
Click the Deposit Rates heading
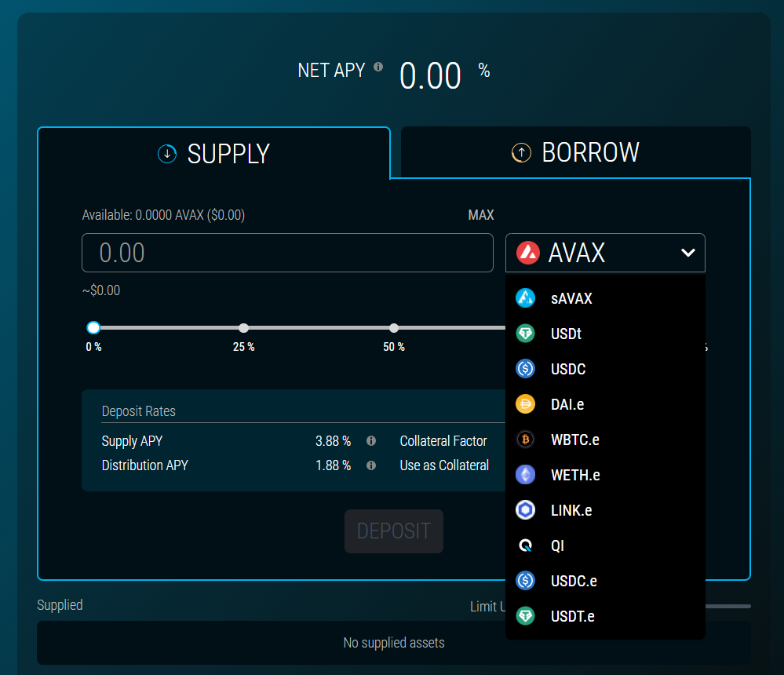click(x=138, y=411)
